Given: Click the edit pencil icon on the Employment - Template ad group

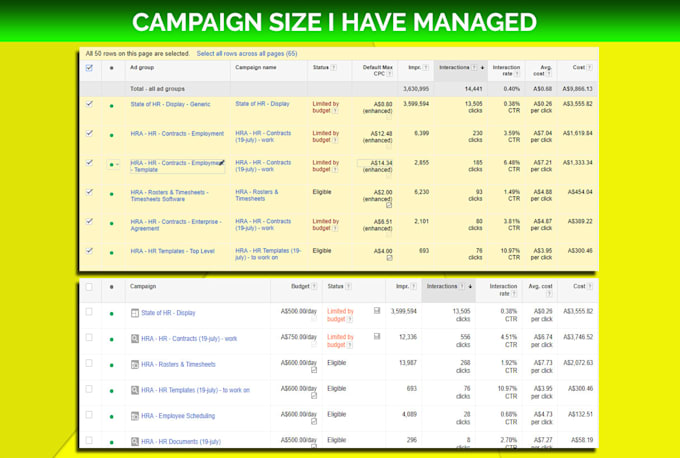Looking at the screenshot, I should pos(222,163).
